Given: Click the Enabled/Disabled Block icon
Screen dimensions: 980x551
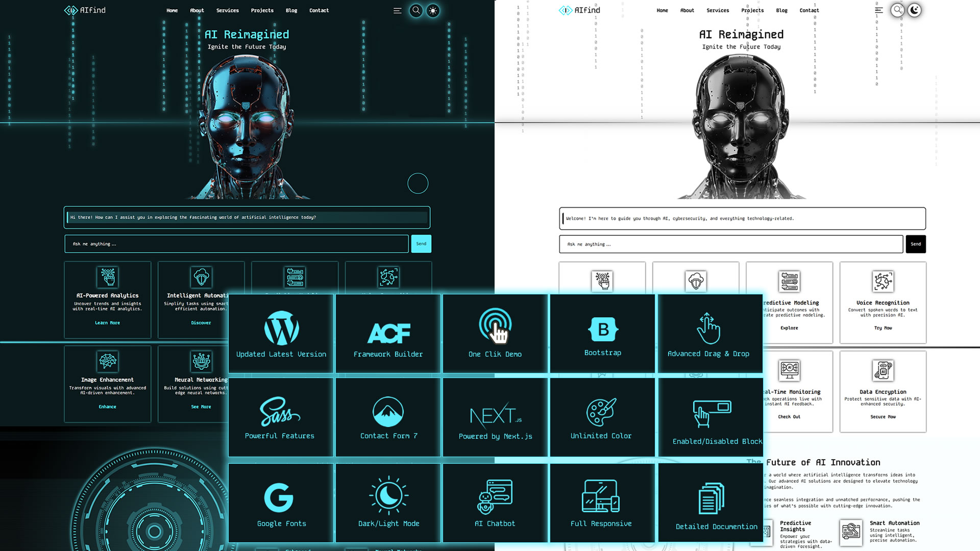Looking at the screenshot, I should click(x=712, y=414).
